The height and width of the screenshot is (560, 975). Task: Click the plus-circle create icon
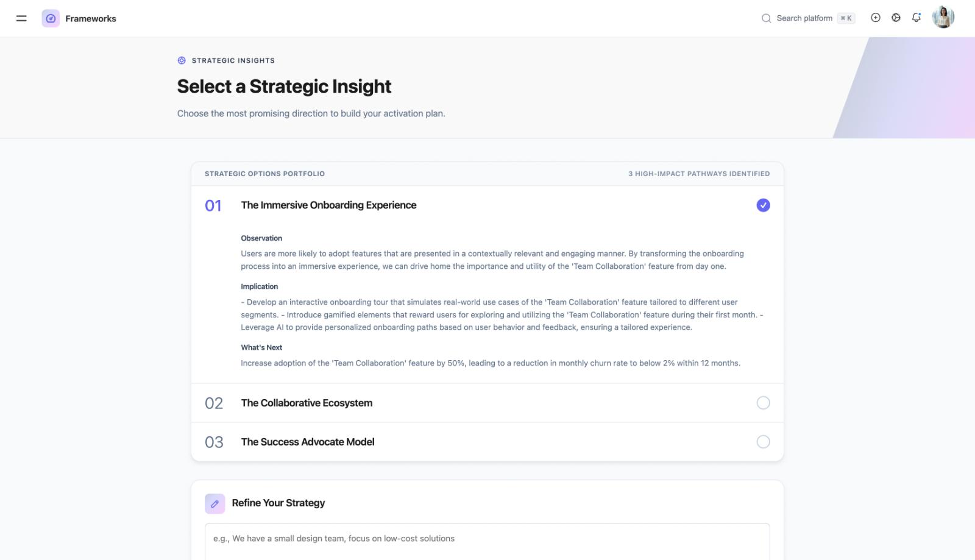(876, 18)
